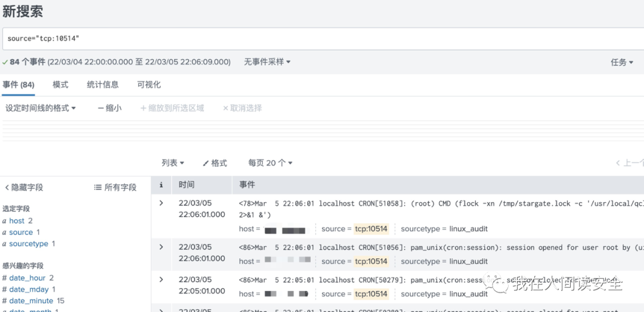Screen dimensions: 644x312
Task: Switch to the 可视化 tab
Action: click(x=148, y=85)
